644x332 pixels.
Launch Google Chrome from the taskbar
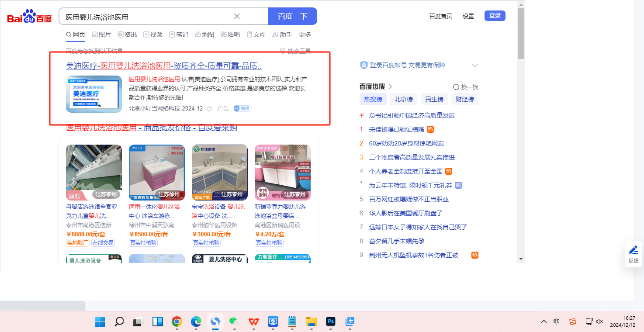point(177,322)
